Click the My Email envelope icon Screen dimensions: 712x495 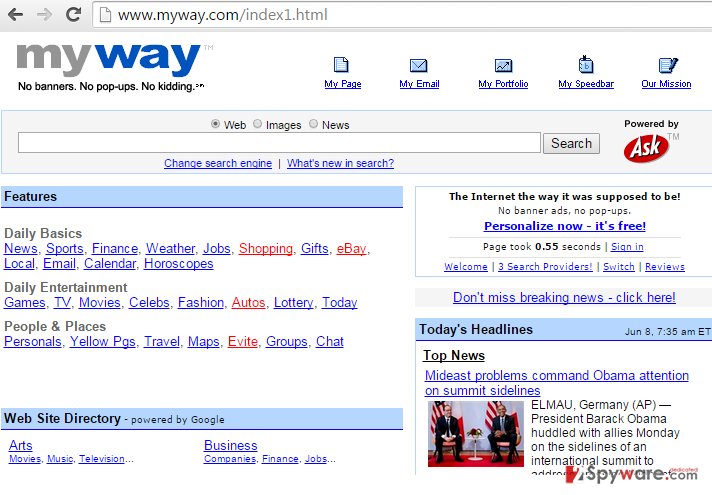(418, 65)
